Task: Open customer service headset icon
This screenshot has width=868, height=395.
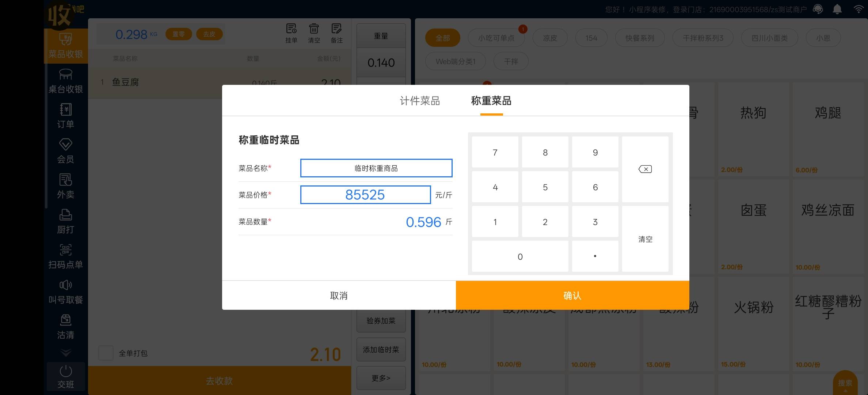Action: click(818, 9)
